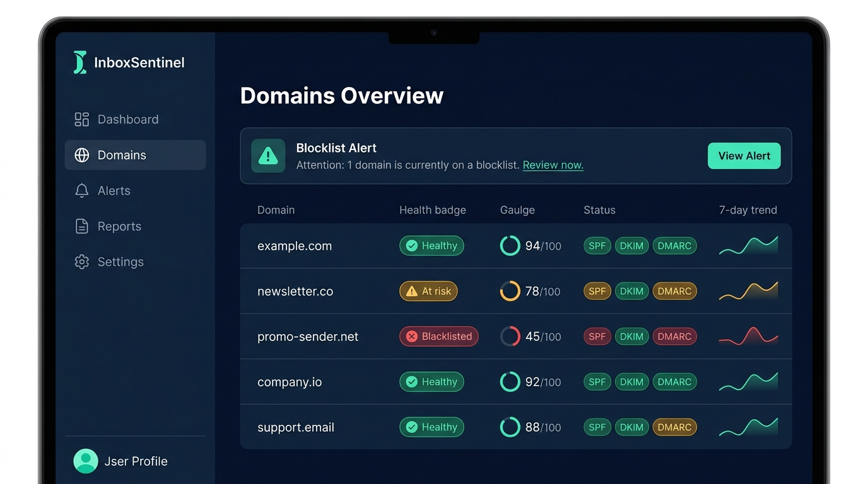Viewport: 868px width, 484px height.
Task: Click the company.io score gauge ring
Action: tap(510, 382)
